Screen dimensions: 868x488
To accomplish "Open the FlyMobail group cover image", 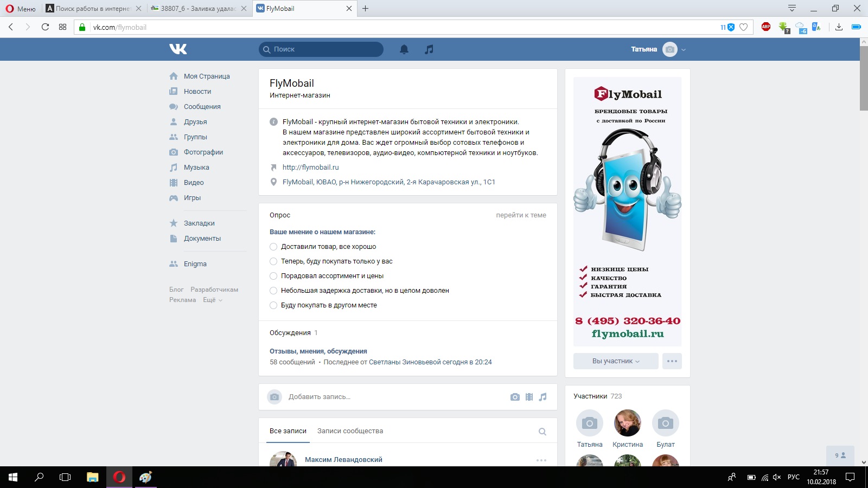I will pyautogui.click(x=628, y=211).
